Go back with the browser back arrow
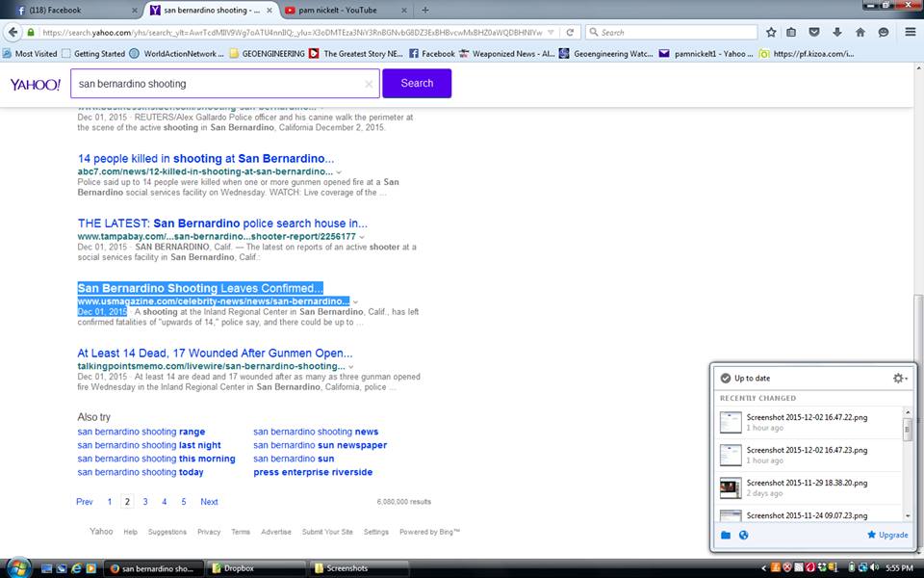 (13, 33)
